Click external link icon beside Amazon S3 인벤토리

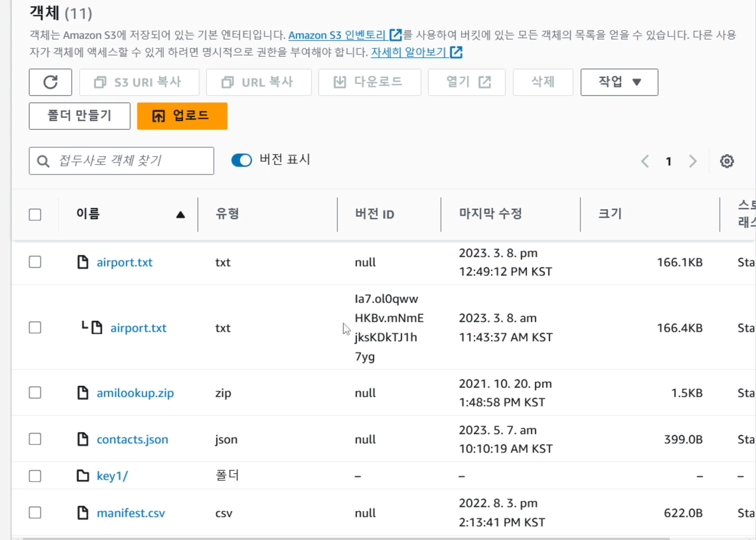click(396, 35)
